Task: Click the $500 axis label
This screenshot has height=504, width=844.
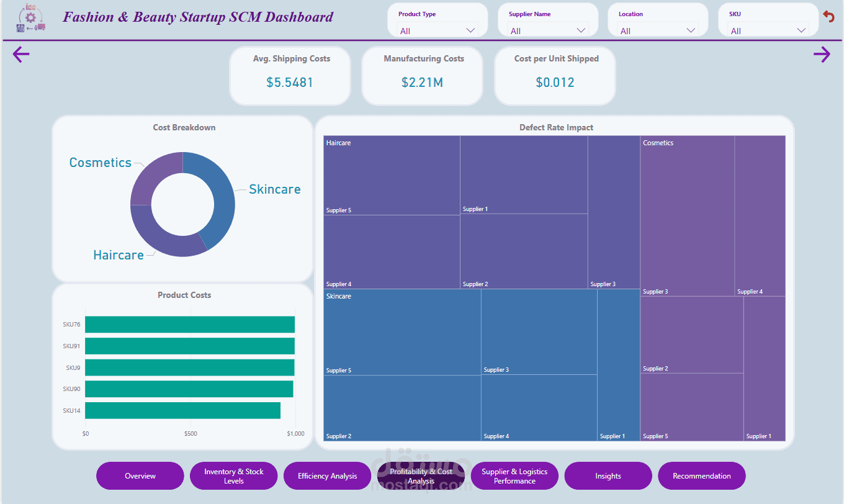Action: 191,433
